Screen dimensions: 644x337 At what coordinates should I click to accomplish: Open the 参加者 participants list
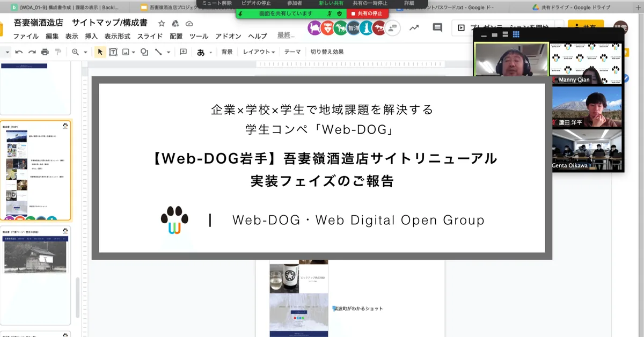coord(294,3)
